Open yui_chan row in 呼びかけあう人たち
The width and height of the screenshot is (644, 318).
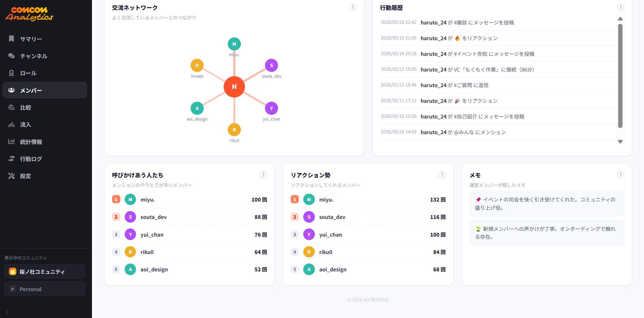tap(189, 235)
